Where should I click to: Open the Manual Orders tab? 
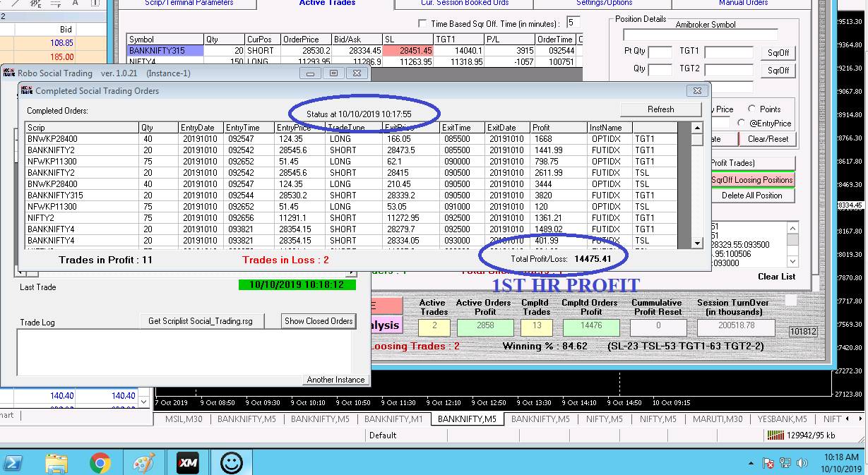tap(743, 3)
